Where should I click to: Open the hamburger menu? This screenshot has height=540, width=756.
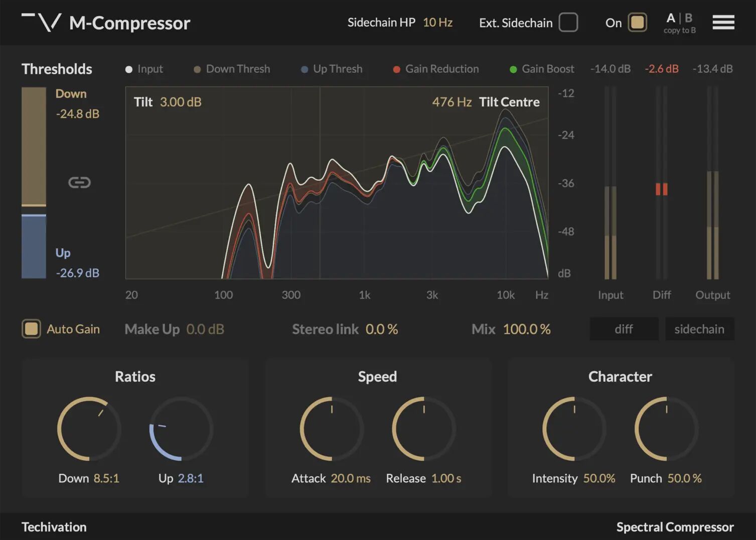(x=723, y=23)
